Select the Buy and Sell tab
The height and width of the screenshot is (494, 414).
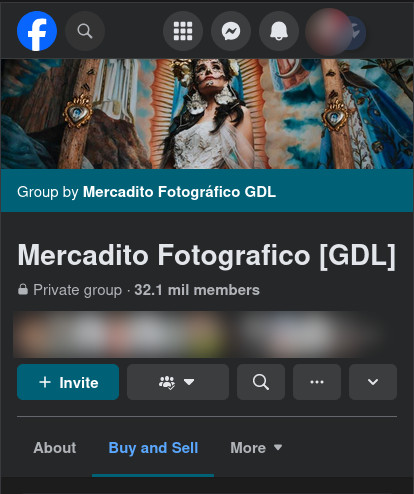click(153, 448)
